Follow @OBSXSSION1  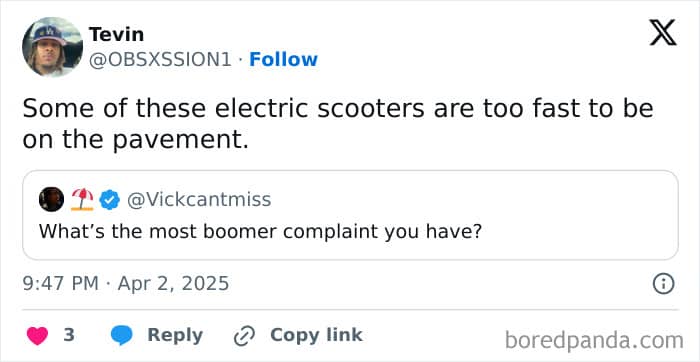(x=283, y=59)
